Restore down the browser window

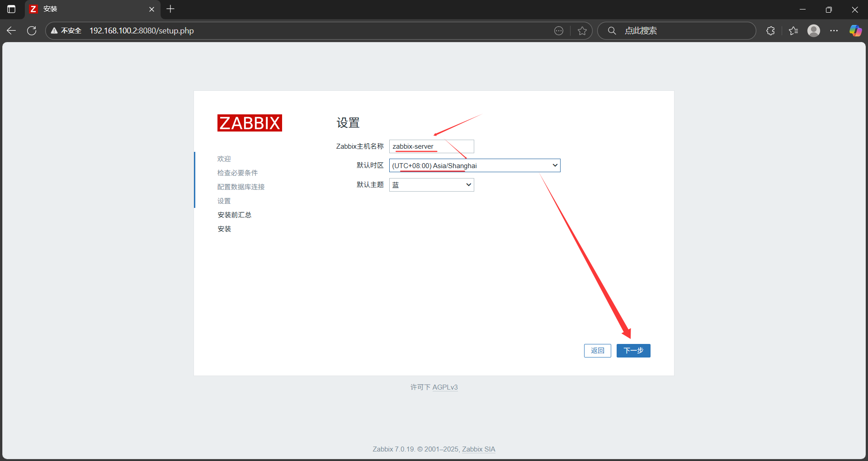(828, 9)
